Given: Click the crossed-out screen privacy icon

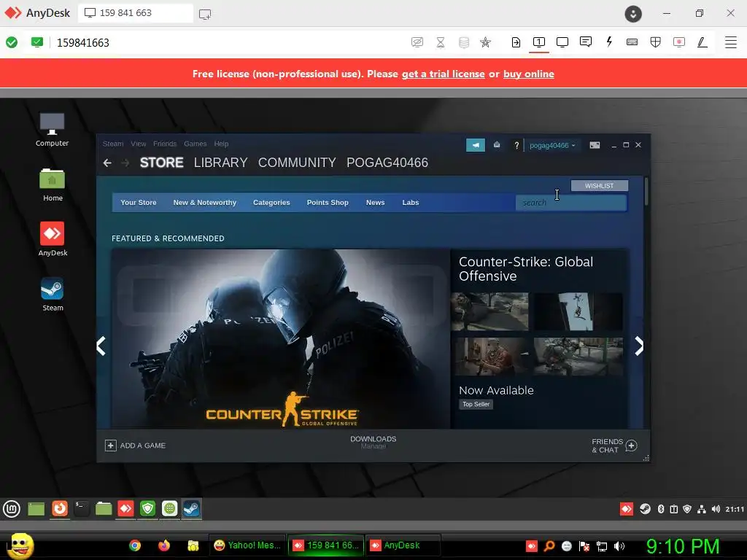Looking at the screenshot, I should point(417,42).
